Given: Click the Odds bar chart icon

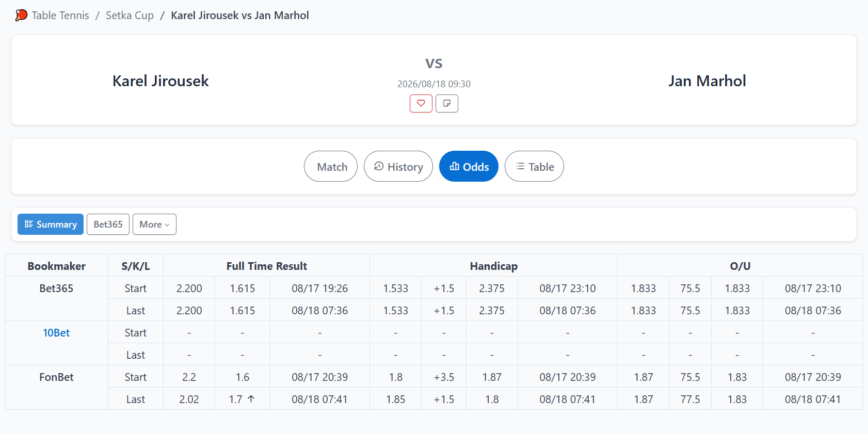Looking at the screenshot, I should (455, 166).
